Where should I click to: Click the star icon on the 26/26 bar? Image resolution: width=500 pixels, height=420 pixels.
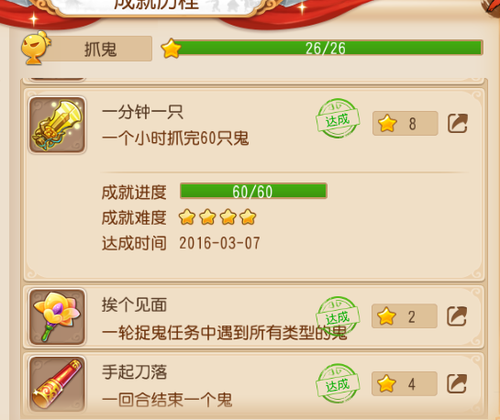[171, 48]
